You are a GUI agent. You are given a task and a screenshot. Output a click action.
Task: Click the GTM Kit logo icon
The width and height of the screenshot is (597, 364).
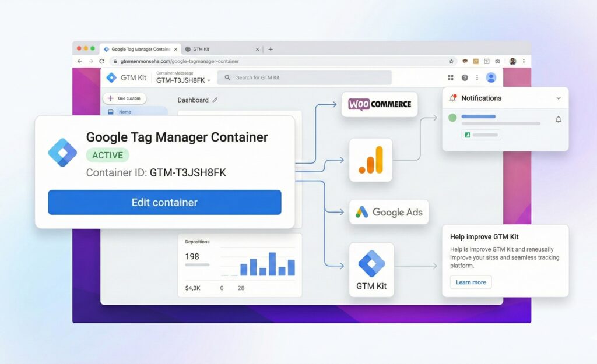(112, 77)
